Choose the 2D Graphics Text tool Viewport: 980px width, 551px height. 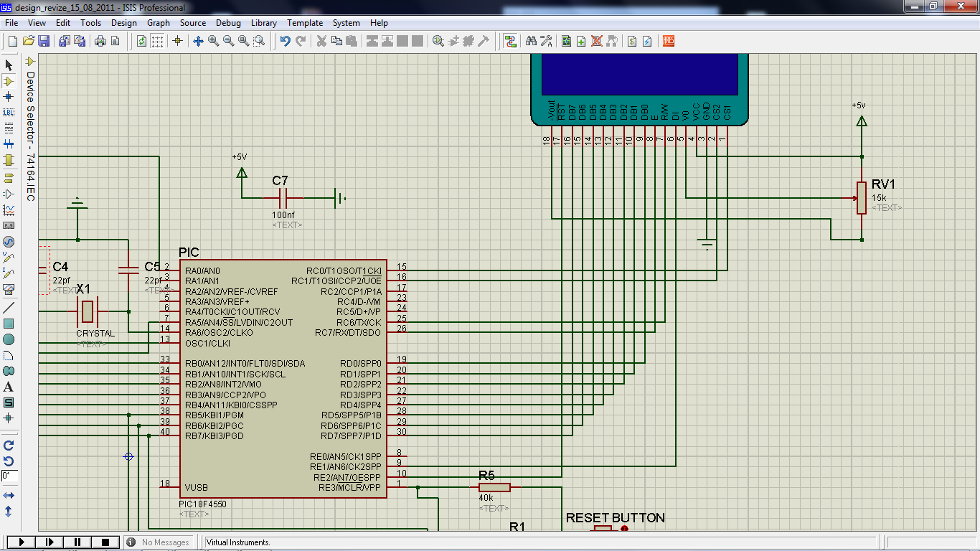pos(9,387)
